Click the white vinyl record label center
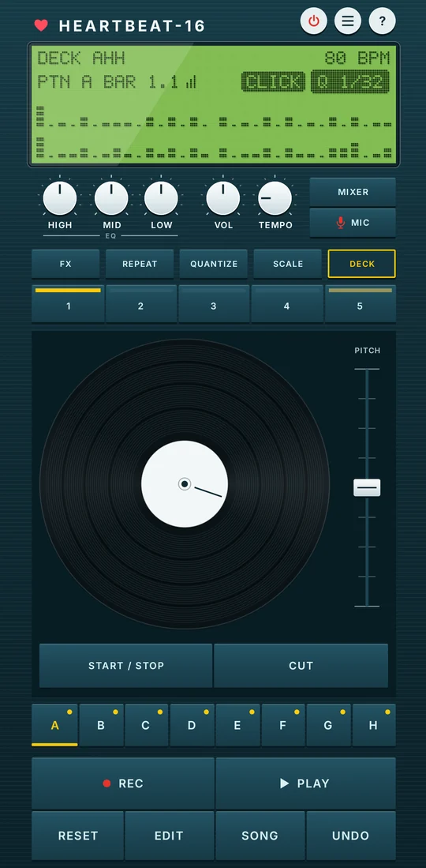Screen dimensions: 426x868 185,484
